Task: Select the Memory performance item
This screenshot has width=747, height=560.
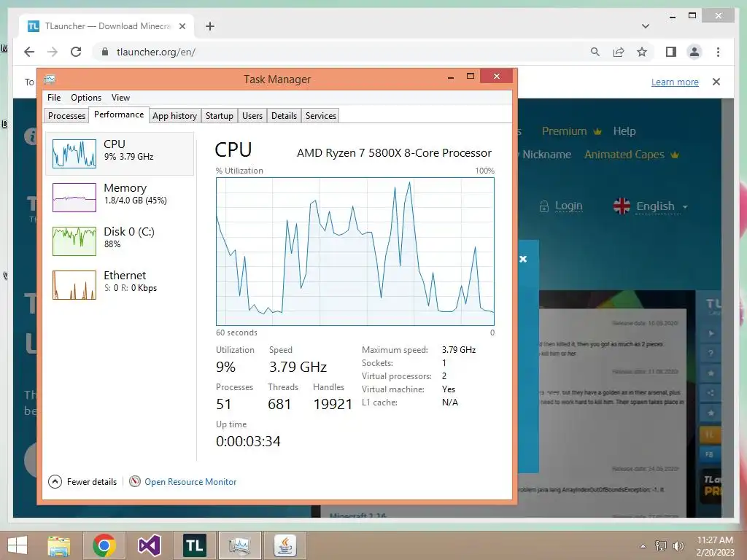Action: (x=120, y=197)
